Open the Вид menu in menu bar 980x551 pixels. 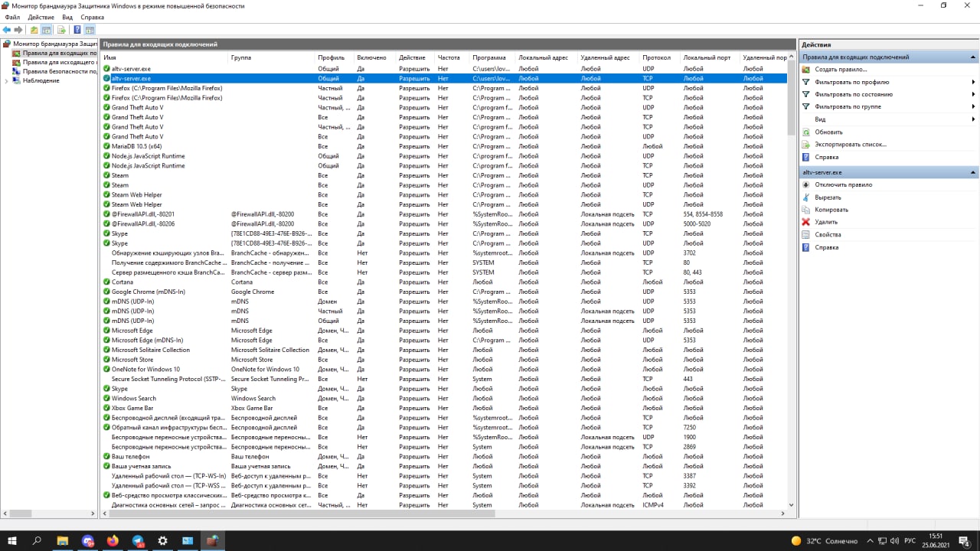coord(67,17)
